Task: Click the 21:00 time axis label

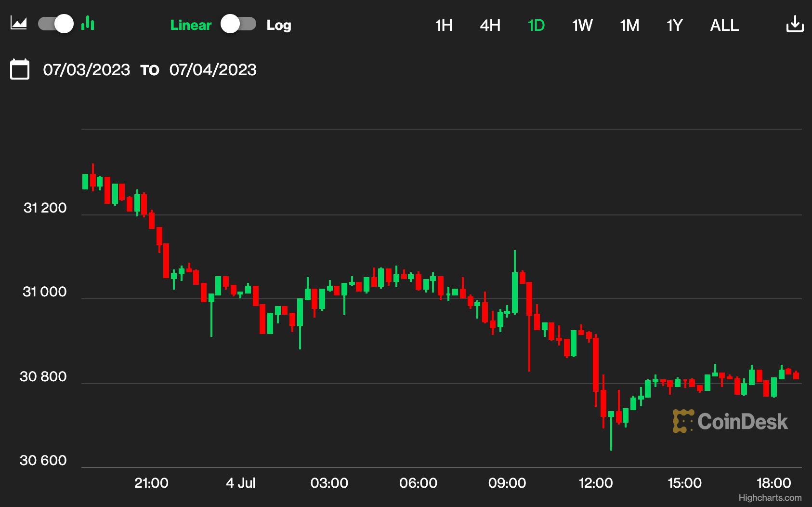Action: (x=151, y=483)
